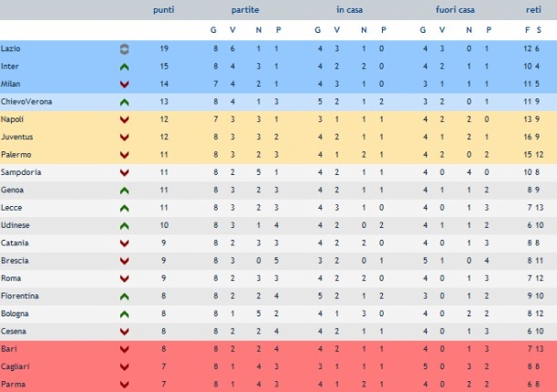Click Napoli's red down trend arrow
Screen dimensions: 557x392
(124, 119)
